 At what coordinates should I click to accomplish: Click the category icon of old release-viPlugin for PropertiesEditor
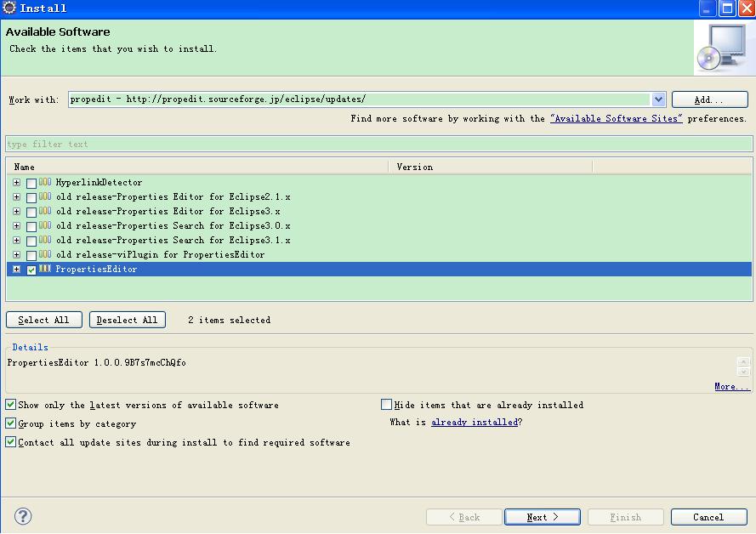tap(45, 254)
